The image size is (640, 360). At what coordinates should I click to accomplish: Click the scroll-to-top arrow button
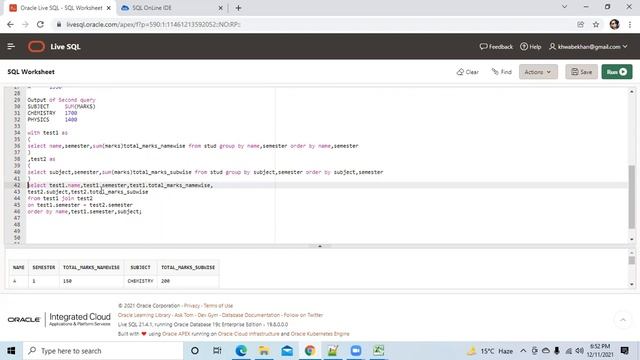pyautogui.click(x=623, y=320)
